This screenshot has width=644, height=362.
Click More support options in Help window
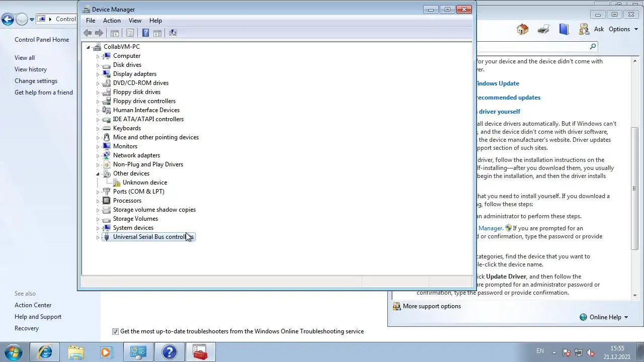click(x=432, y=306)
